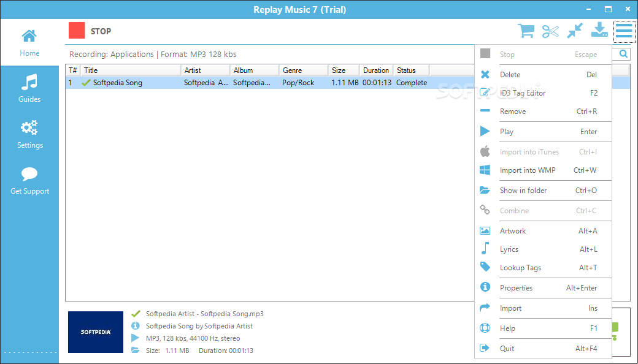Click the blue triangle Play menu icon
The height and width of the screenshot is (364, 638).
point(485,131)
